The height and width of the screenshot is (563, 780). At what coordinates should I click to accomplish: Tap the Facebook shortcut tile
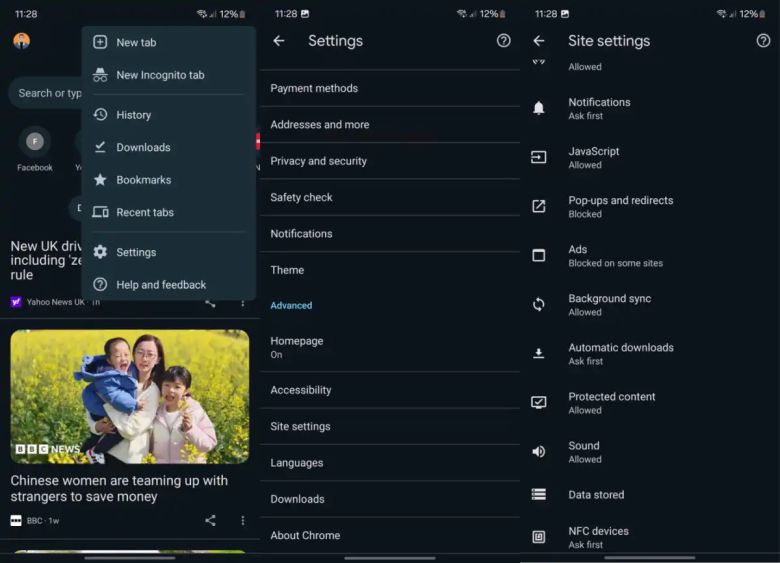(x=35, y=149)
